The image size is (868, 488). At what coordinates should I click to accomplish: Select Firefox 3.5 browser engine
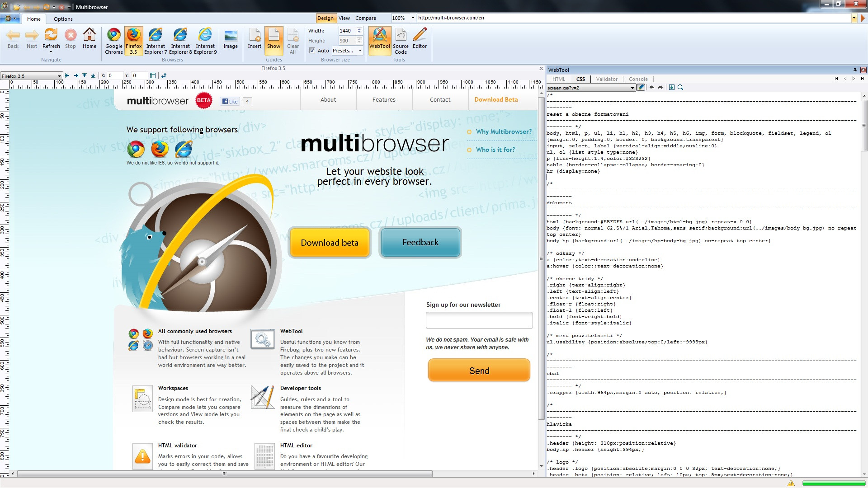[133, 41]
